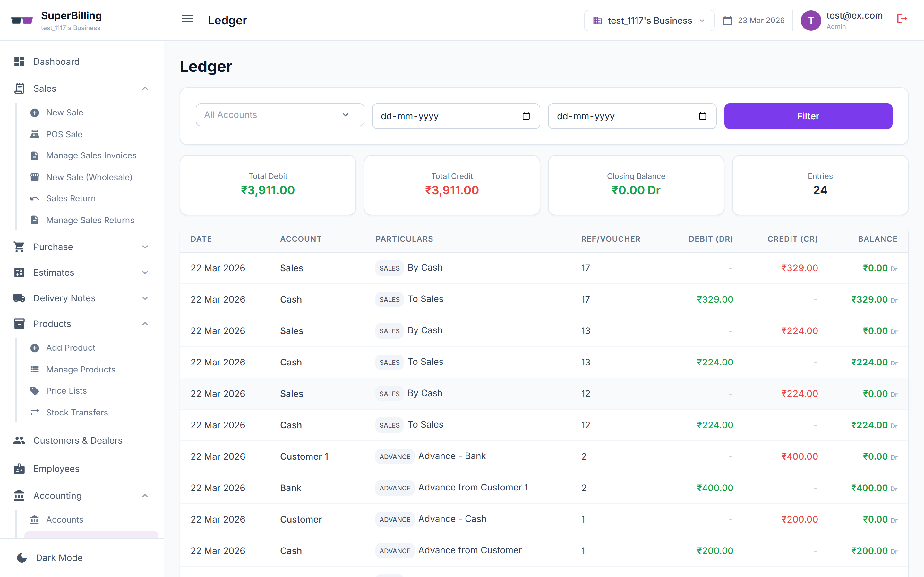Image resolution: width=924 pixels, height=577 pixels.
Task: Click the red logout icon
Action: pos(902,18)
